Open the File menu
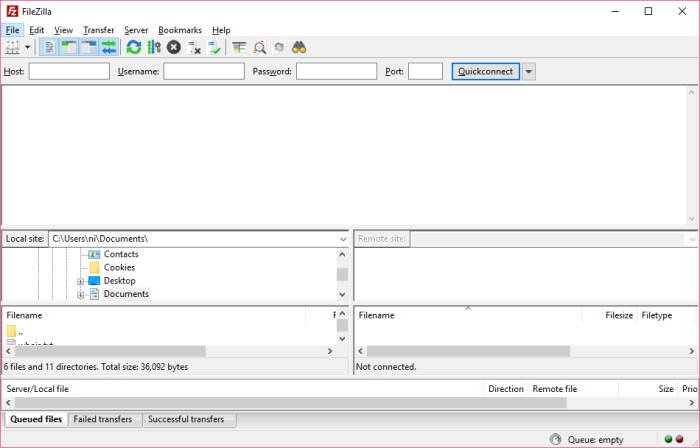The width and height of the screenshot is (700, 448). click(12, 30)
